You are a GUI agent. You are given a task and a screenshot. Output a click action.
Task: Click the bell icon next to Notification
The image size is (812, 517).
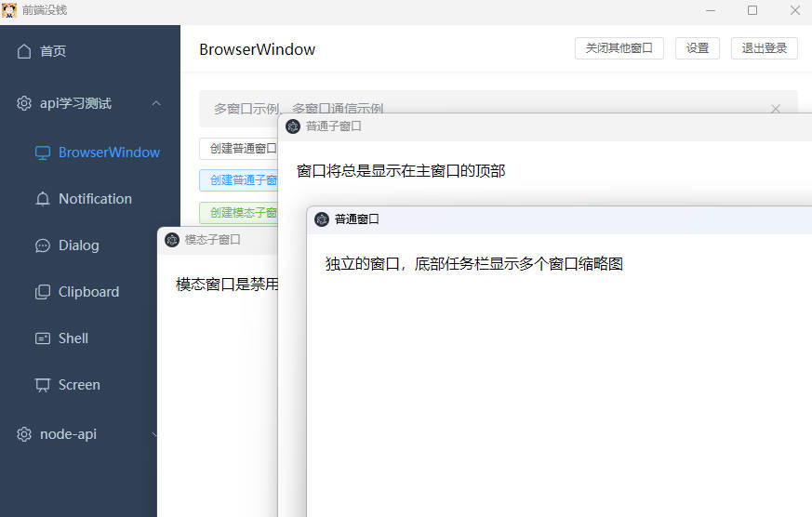[x=43, y=199]
